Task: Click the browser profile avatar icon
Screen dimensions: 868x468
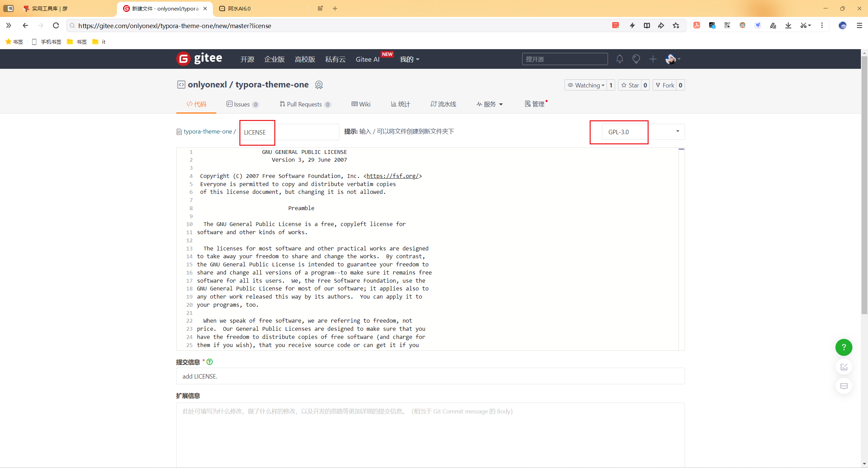Action: pyautogui.click(x=843, y=25)
